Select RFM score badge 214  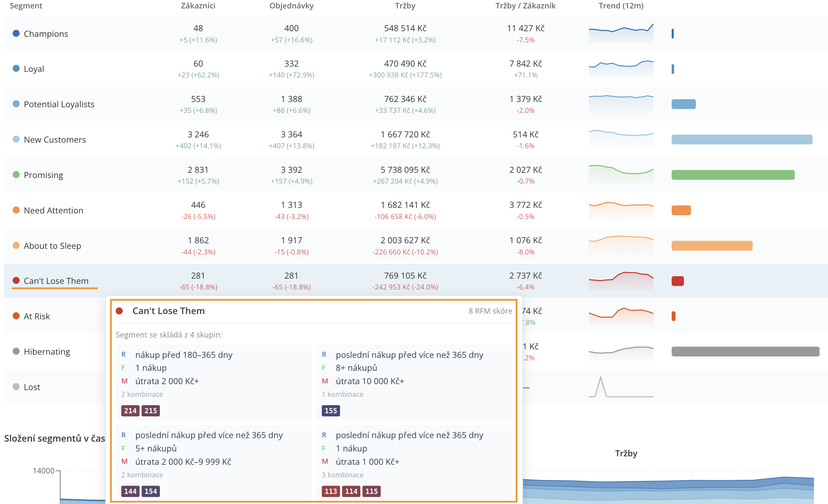click(x=130, y=411)
